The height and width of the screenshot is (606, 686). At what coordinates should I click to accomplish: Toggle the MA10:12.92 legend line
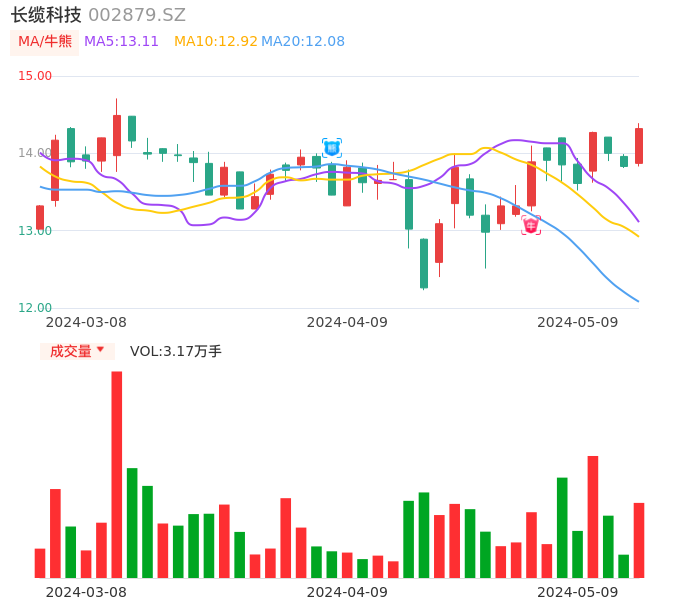pyautogui.click(x=215, y=42)
